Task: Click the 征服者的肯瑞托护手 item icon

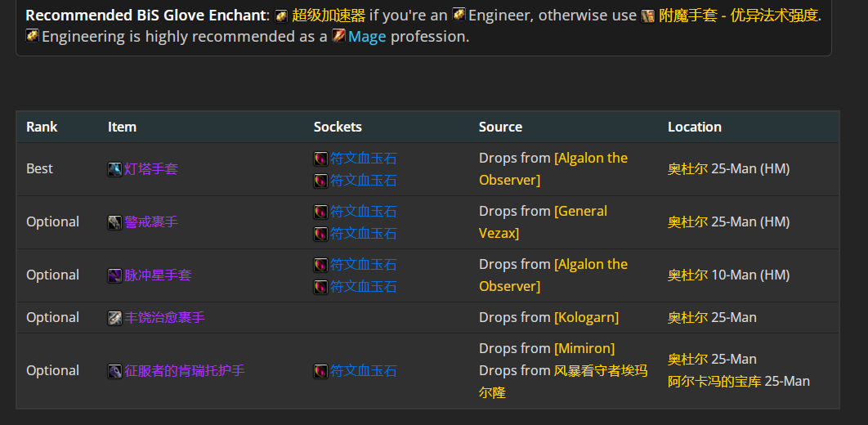Action: point(115,371)
